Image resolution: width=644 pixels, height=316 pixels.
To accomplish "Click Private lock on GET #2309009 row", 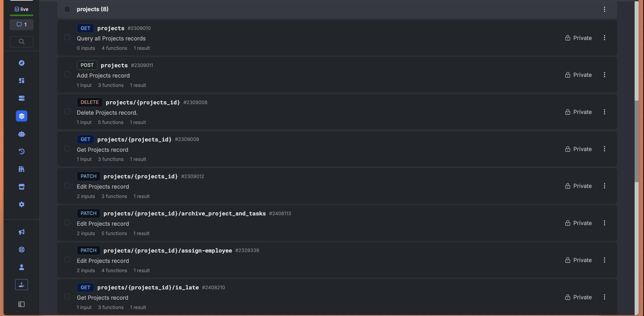I will point(578,149).
